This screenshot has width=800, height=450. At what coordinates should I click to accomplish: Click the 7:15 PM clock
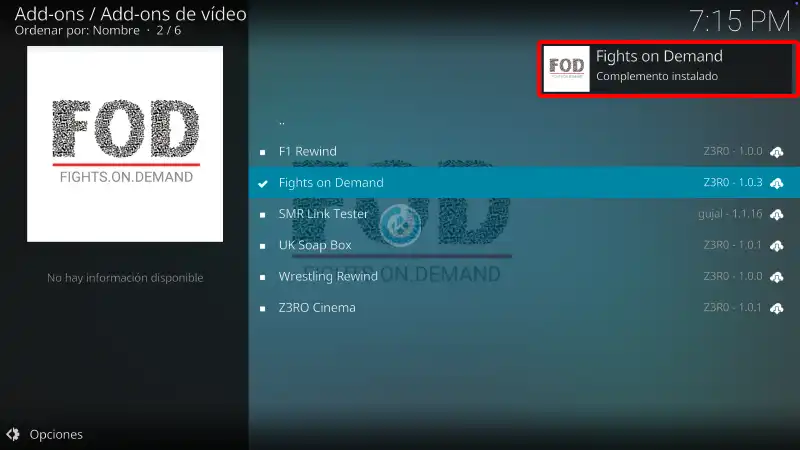740,21
